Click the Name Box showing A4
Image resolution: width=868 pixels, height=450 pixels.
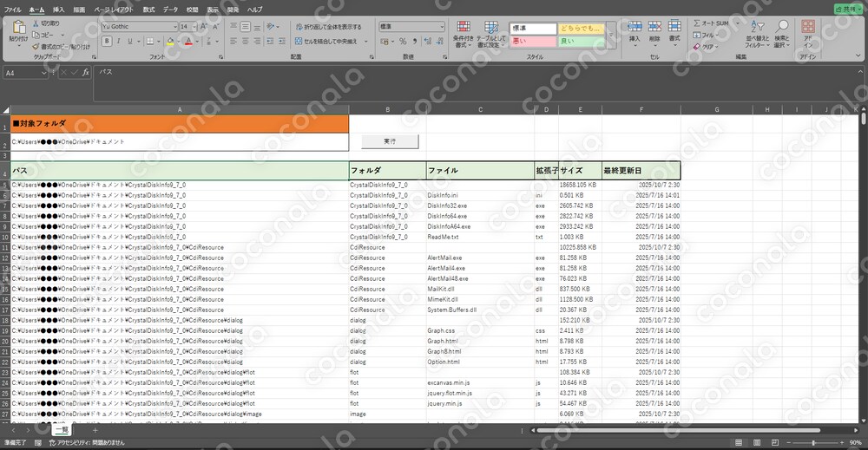pyautogui.click(x=26, y=73)
